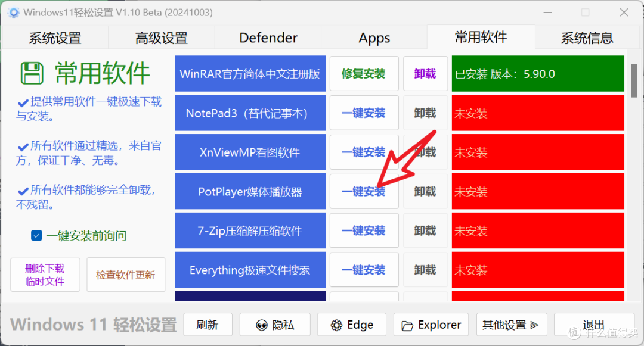Install 7-Zip with 一键安装
The height and width of the screenshot is (346, 644).
tap(364, 231)
